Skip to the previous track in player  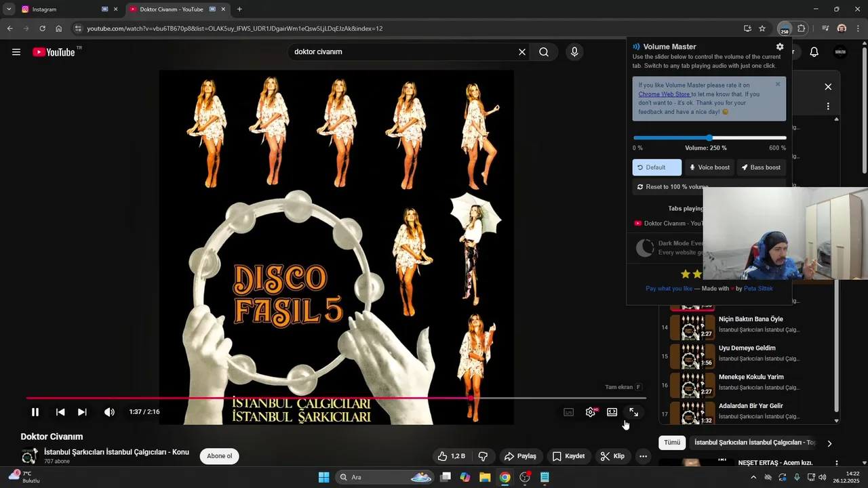tap(60, 412)
